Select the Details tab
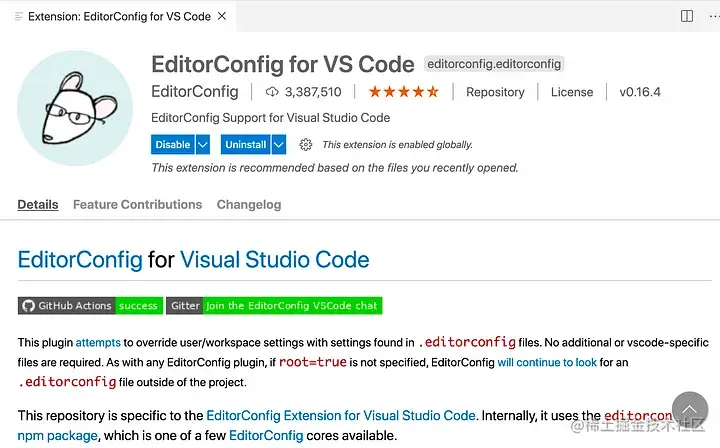Screen dimensions: 720x448 [38, 205]
